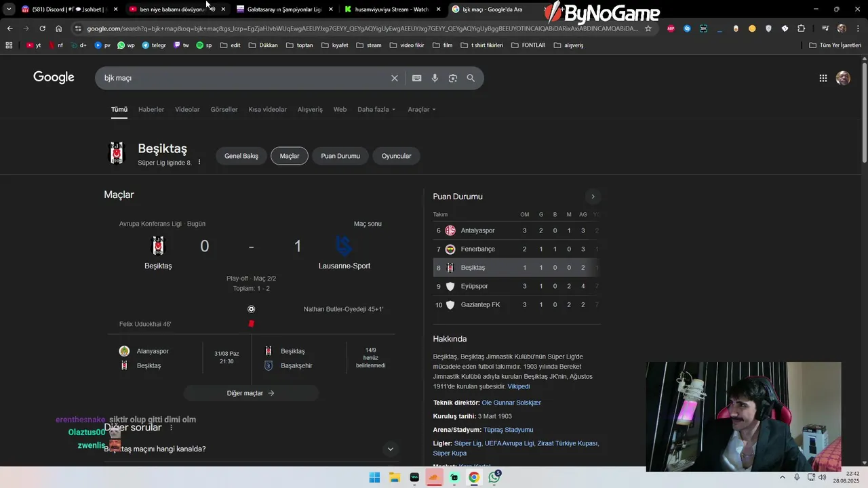868x488 pixels.
Task: Open the Beşiktaş vs Başakşehir fixture
Action: [324, 358]
